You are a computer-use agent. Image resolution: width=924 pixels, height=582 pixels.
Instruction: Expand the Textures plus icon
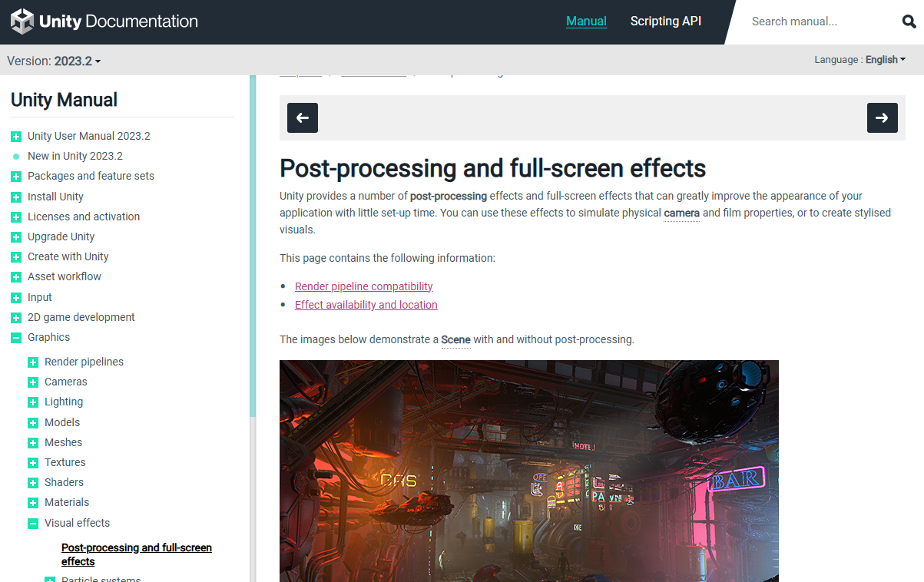33,463
